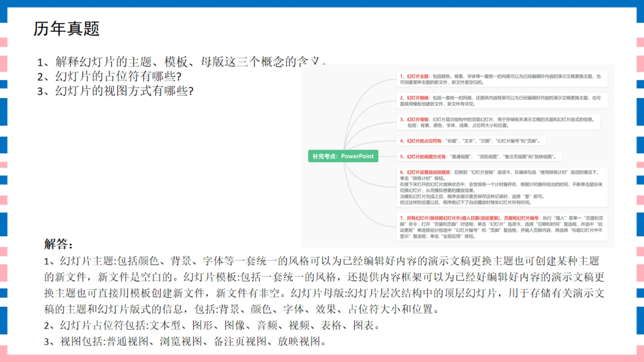Click mind map node 5 幻灯片的视图方式有

point(479,157)
